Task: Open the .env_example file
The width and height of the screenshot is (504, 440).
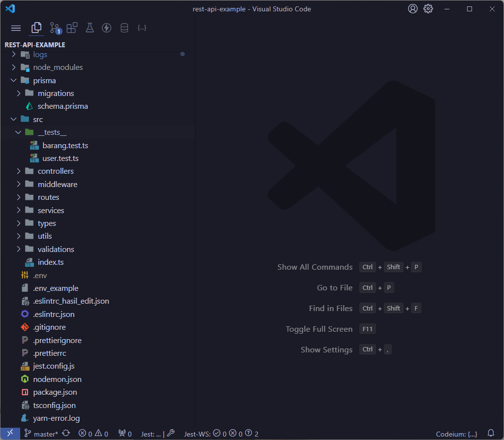Action: pos(97,288)
